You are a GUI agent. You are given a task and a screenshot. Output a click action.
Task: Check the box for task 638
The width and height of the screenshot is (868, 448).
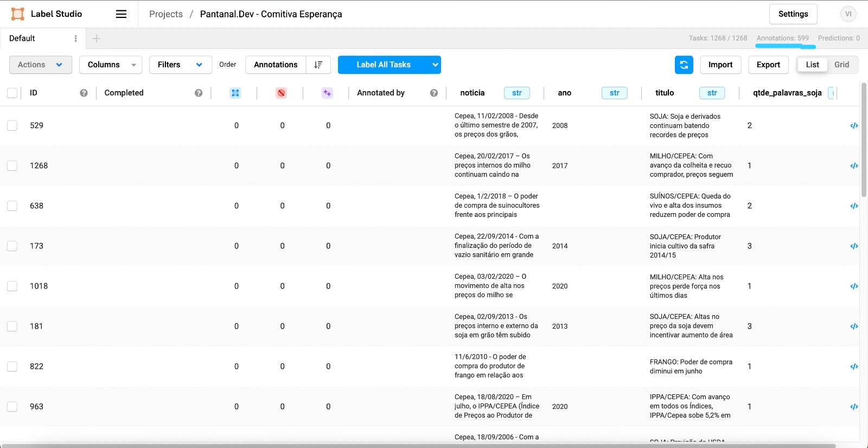(12, 206)
